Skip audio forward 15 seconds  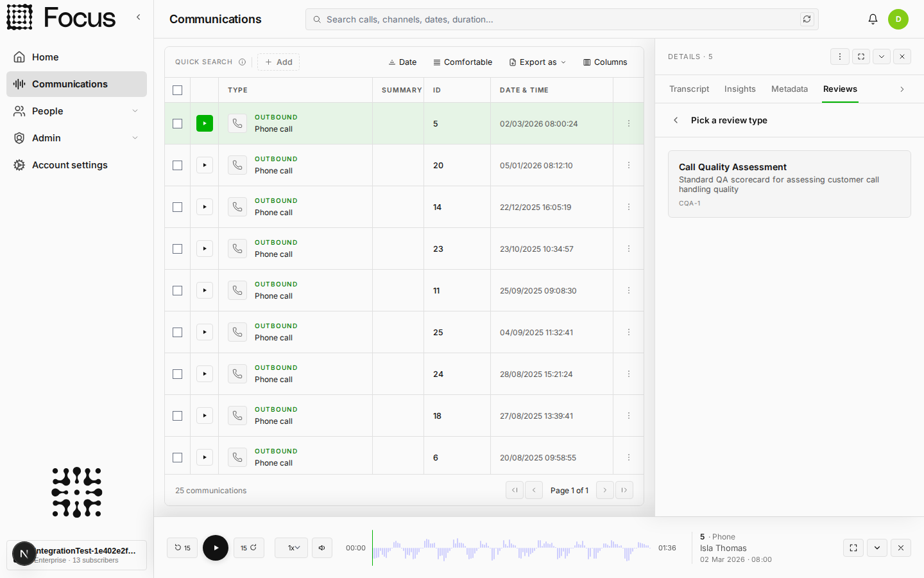point(249,548)
